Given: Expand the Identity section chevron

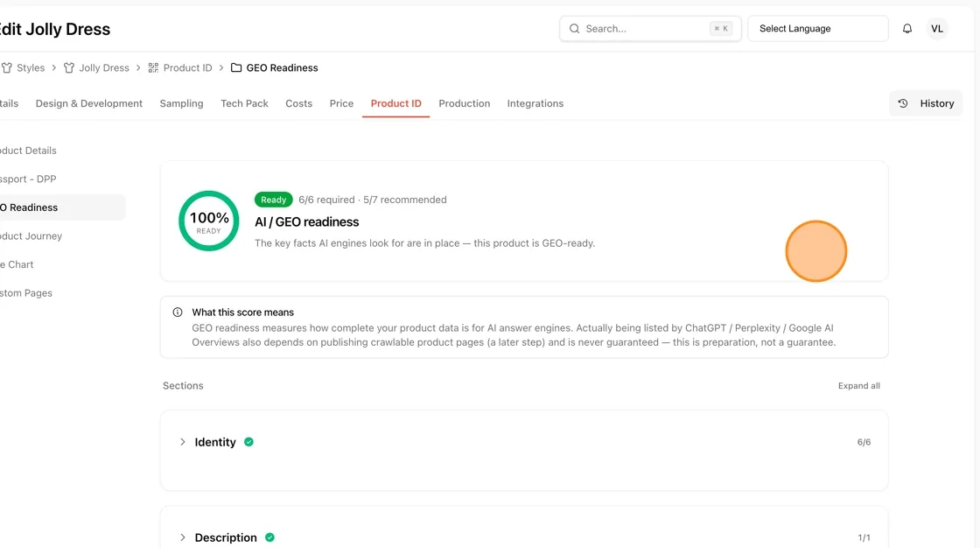Looking at the screenshot, I should (183, 442).
